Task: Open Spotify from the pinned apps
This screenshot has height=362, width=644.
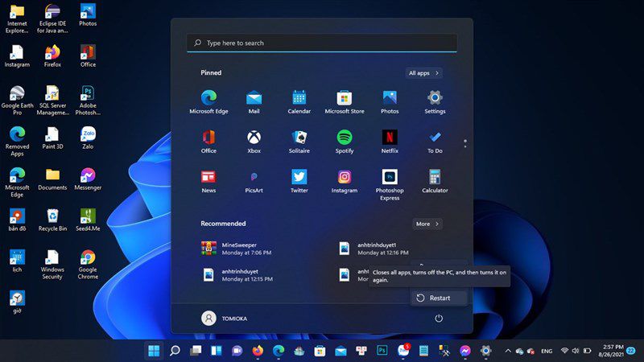Action: pos(345,142)
